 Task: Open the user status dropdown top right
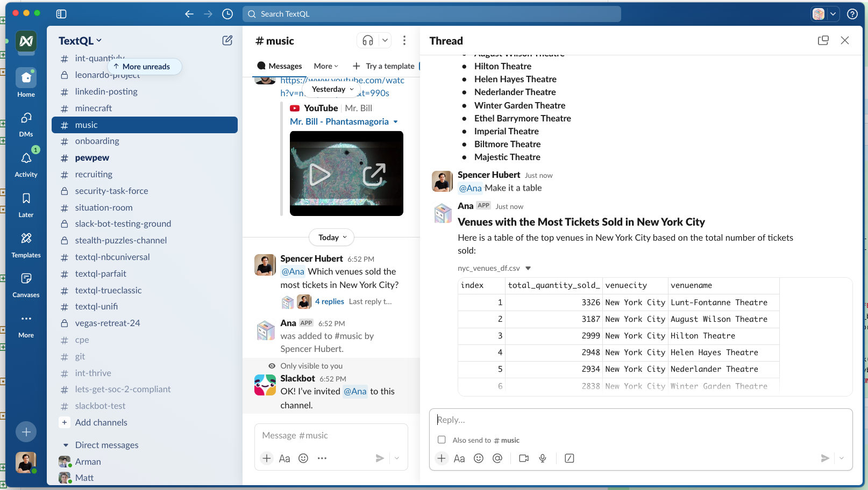coord(833,14)
